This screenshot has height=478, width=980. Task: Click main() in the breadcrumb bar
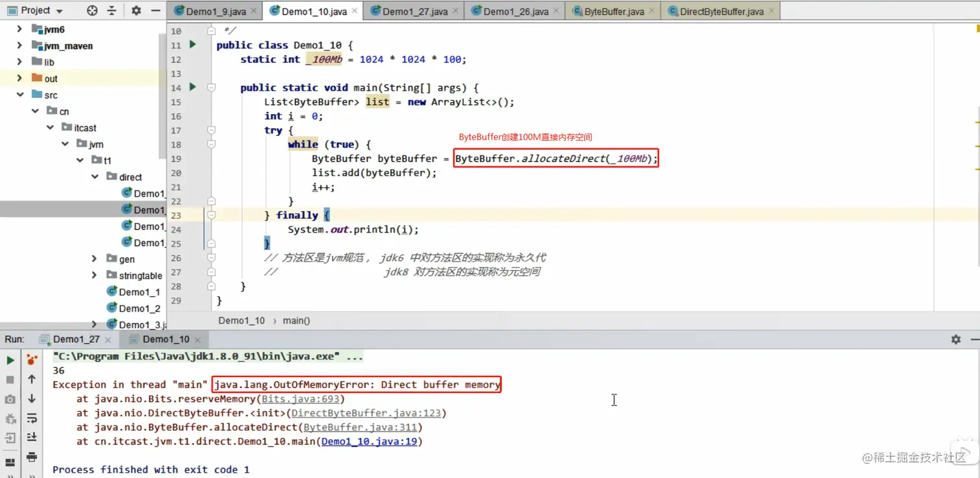coord(297,321)
